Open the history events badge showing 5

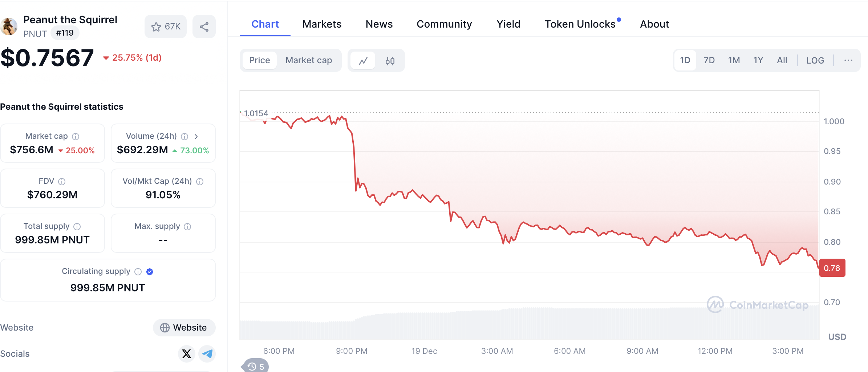point(256,366)
